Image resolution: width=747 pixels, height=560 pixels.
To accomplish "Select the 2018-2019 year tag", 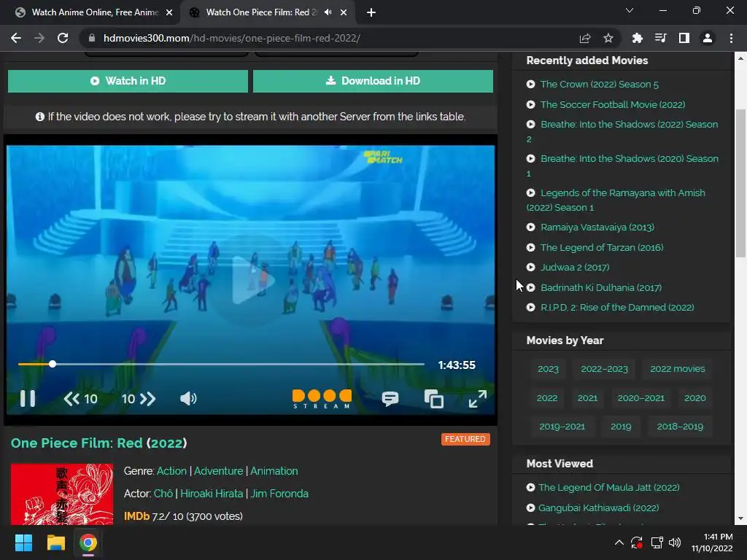I will click(x=680, y=427).
